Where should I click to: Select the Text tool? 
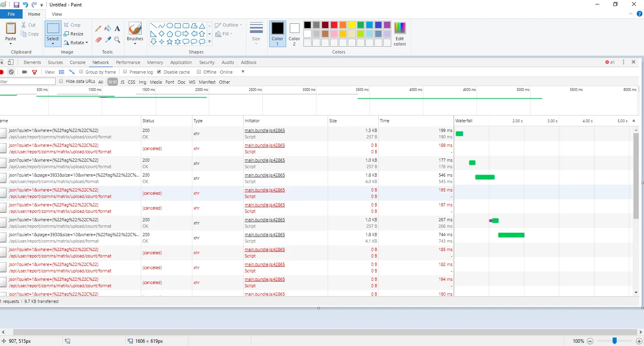[117, 29]
